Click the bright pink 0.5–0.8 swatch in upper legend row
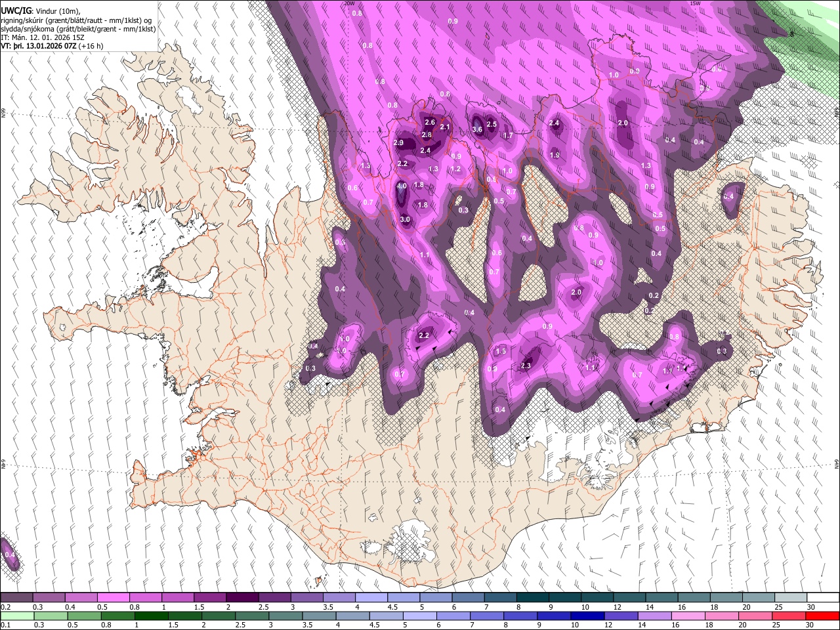This screenshot has width=840, height=630. [x=113, y=598]
